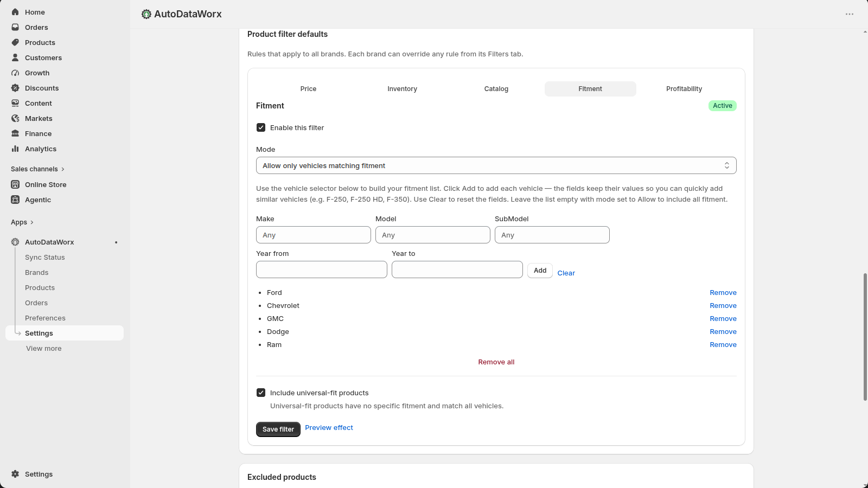Open Sync Status in app menu
The image size is (868, 488).
coord(45,258)
